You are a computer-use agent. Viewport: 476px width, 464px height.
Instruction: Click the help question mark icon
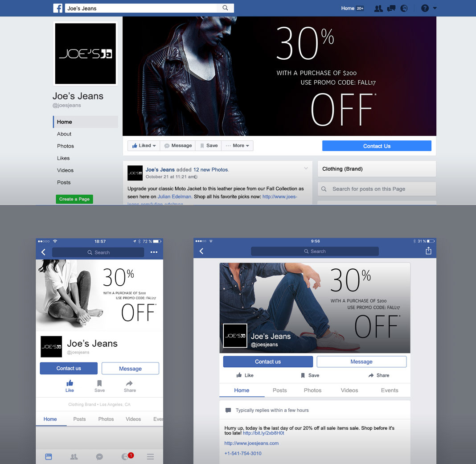coord(425,8)
